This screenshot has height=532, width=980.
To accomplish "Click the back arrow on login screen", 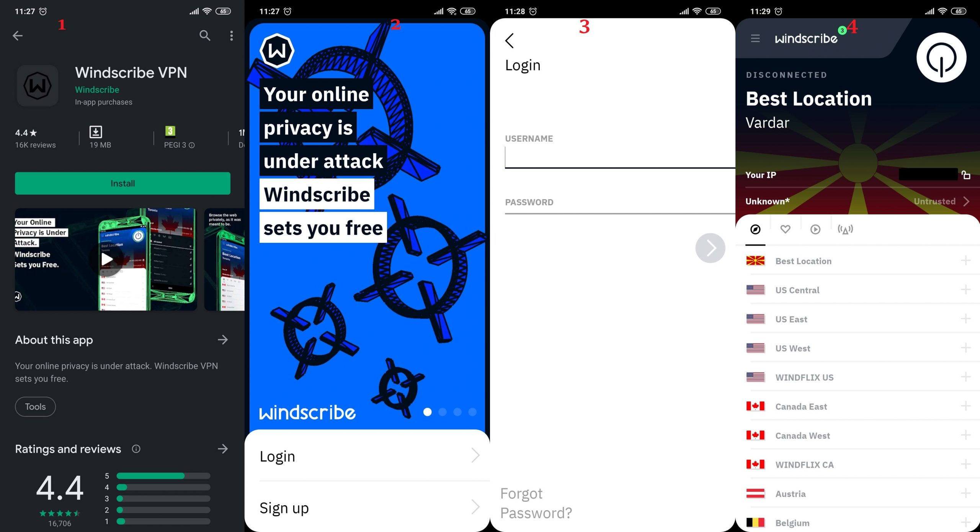I will tap(510, 41).
